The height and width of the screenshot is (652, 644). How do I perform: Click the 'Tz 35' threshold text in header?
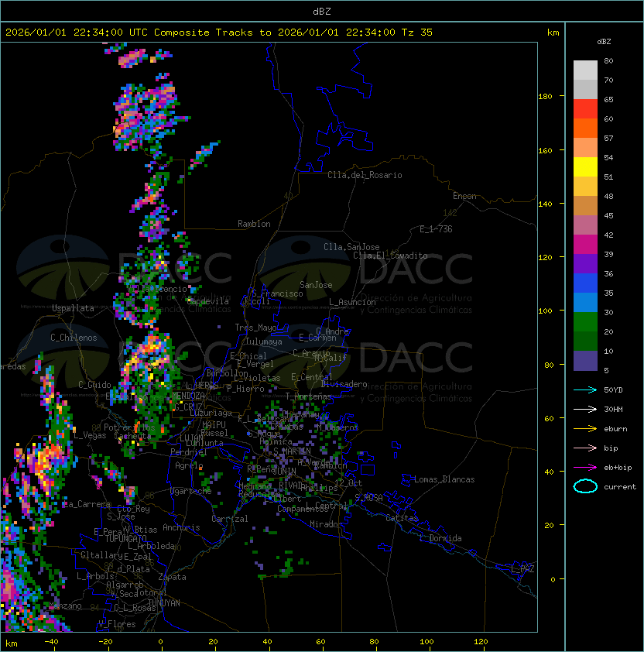(417, 33)
